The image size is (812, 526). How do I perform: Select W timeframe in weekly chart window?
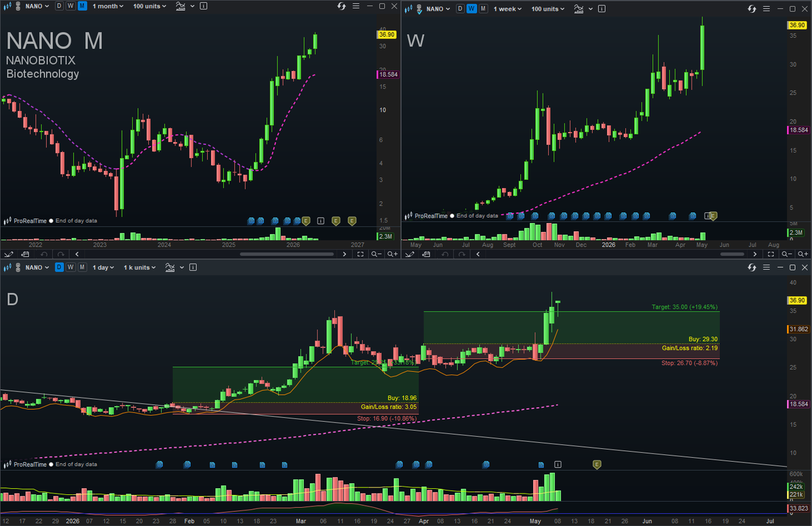tap(472, 9)
